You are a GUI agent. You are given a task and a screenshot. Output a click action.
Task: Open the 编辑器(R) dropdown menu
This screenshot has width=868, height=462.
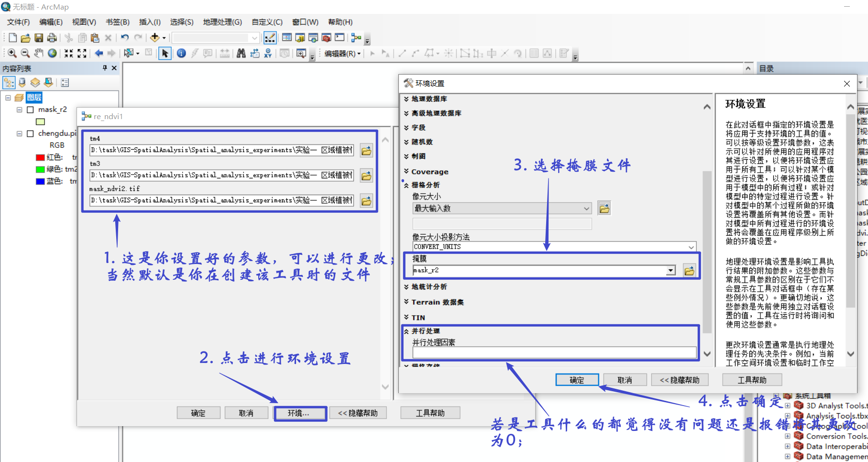pos(342,53)
